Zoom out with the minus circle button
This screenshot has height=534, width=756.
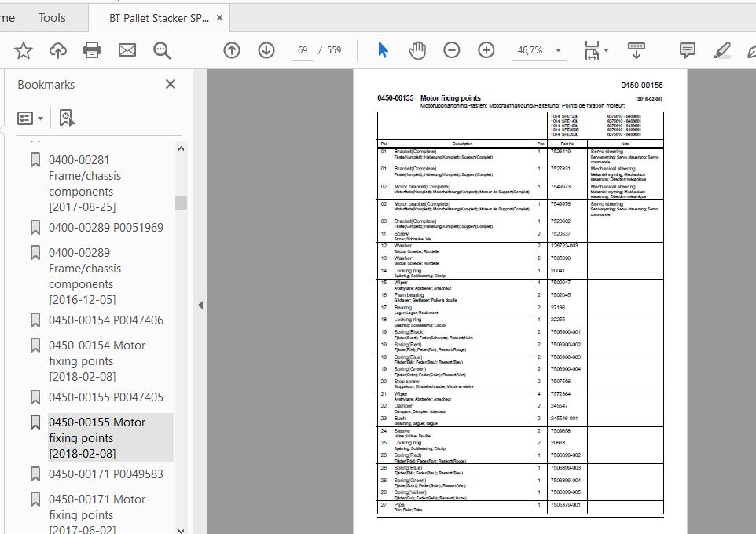pos(452,50)
